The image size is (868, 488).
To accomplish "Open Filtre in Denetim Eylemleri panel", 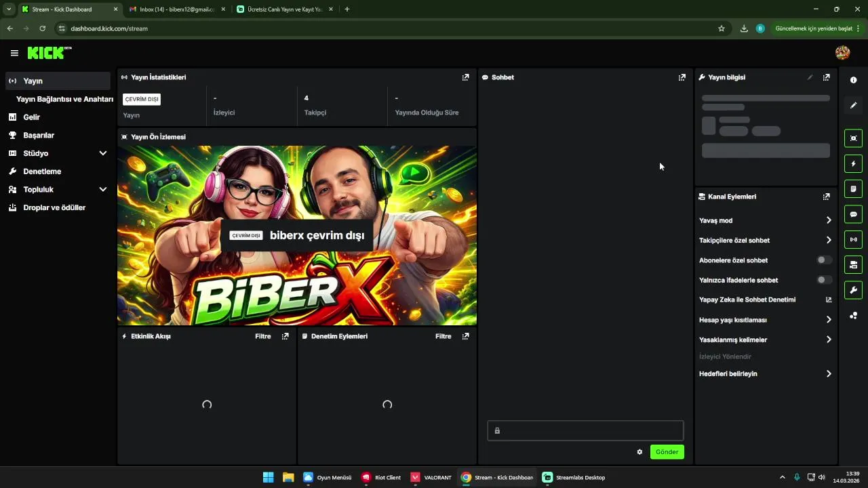I will [x=443, y=336].
